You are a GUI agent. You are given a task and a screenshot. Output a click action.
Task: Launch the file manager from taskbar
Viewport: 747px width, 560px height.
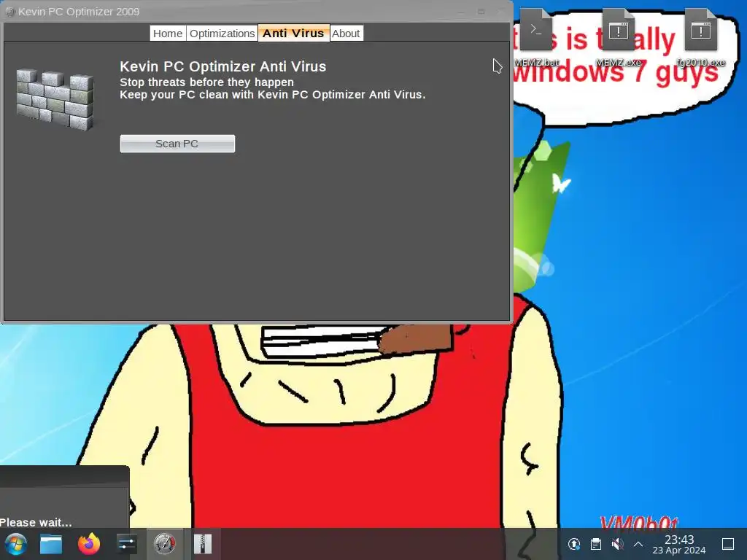click(x=51, y=544)
